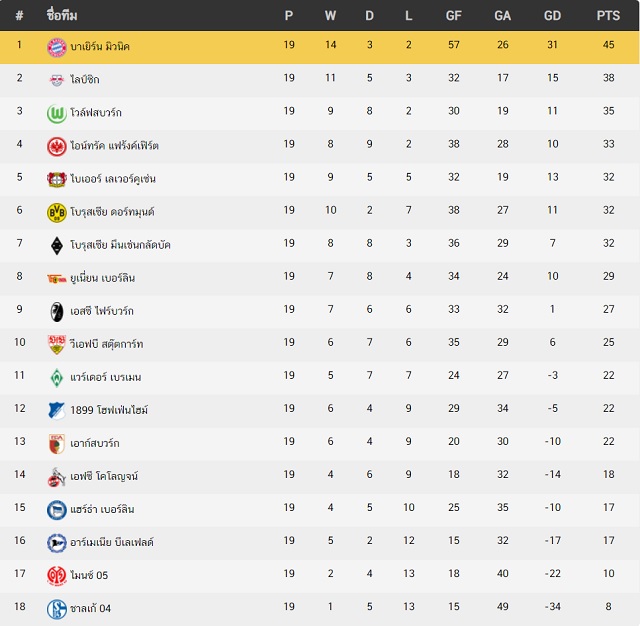Click the Union Berlin club logo

(57, 279)
